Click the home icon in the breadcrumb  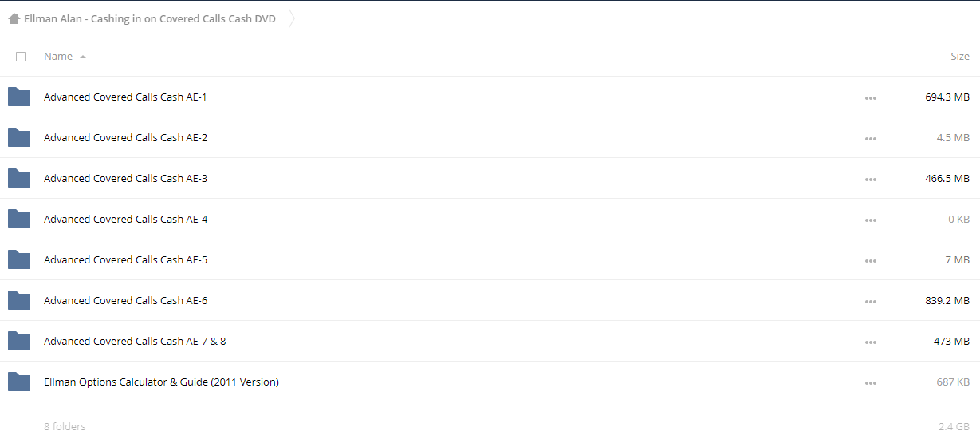tap(14, 19)
